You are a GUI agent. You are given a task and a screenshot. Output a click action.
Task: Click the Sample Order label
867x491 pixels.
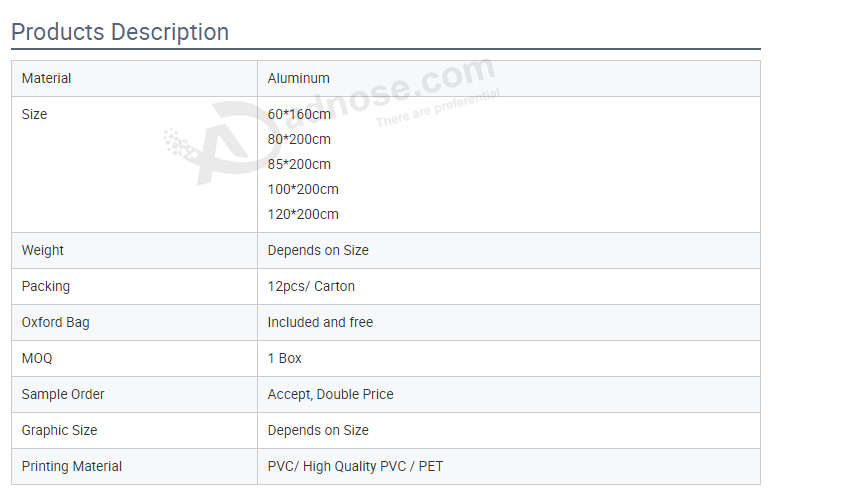tap(63, 394)
